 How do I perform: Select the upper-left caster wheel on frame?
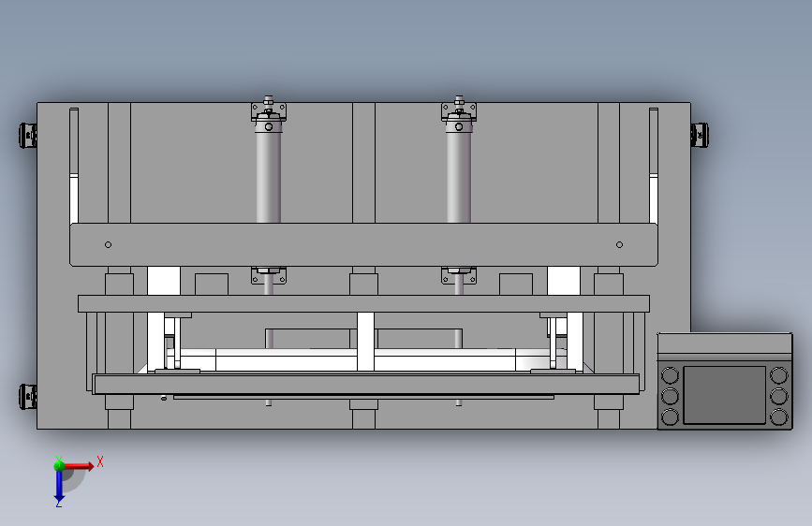click(x=28, y=136)
